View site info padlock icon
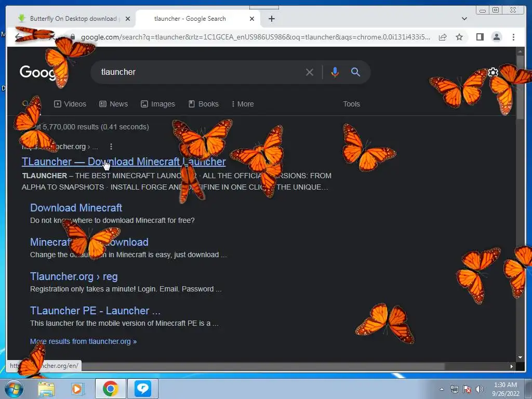Viewport: 532px width, 399px height. [72, 37]
